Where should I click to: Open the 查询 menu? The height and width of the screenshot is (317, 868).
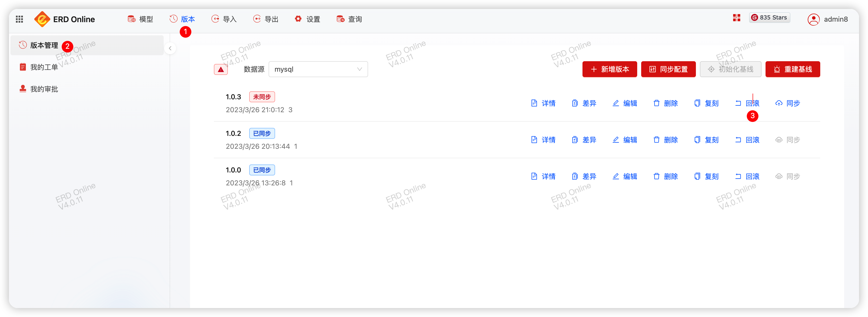tap(349, 19)
